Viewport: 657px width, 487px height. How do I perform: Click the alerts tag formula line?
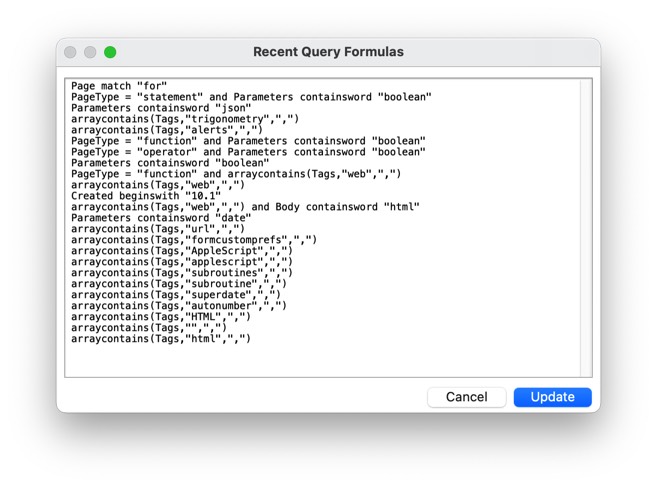coord(167,130)
